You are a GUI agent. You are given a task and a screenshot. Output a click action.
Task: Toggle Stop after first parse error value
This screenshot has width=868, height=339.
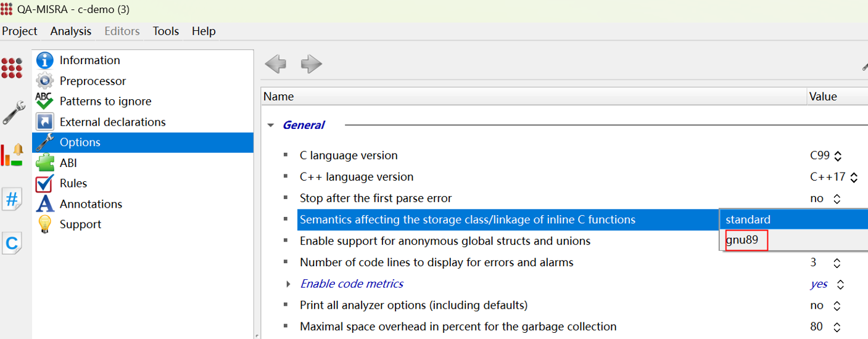[x=837, y=198]
